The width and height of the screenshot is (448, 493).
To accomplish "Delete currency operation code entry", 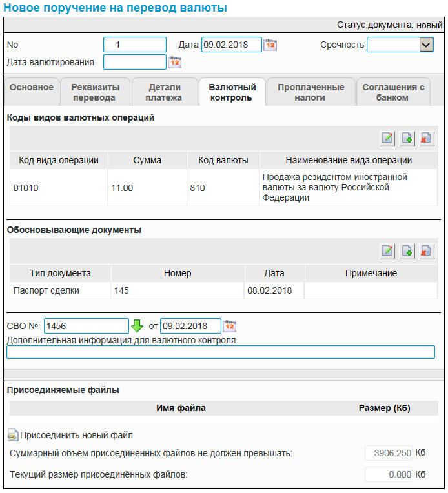I will click(426, 139).
